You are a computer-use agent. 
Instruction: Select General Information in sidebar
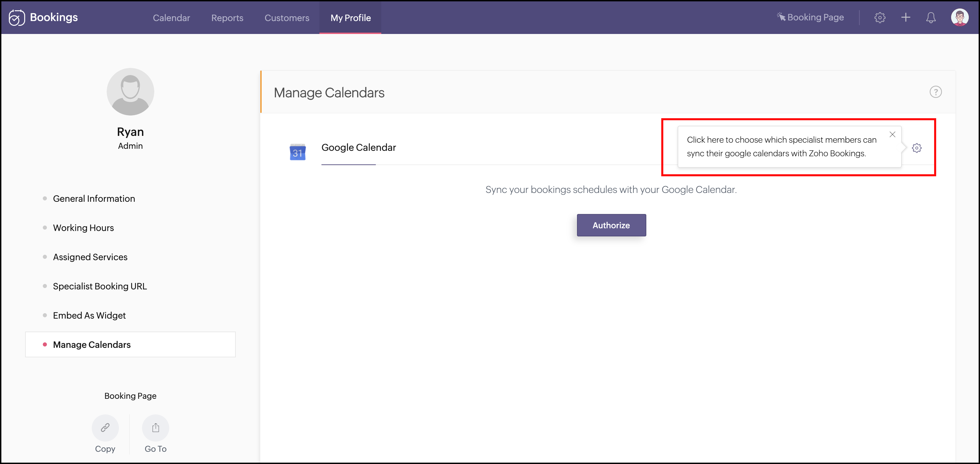click(94, 198)
